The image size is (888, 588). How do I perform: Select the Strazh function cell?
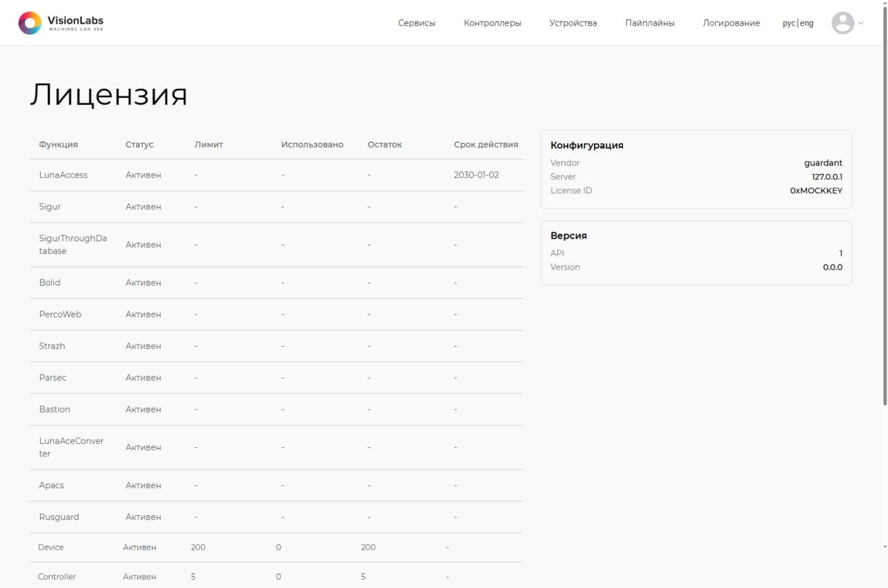coord(52,346)
